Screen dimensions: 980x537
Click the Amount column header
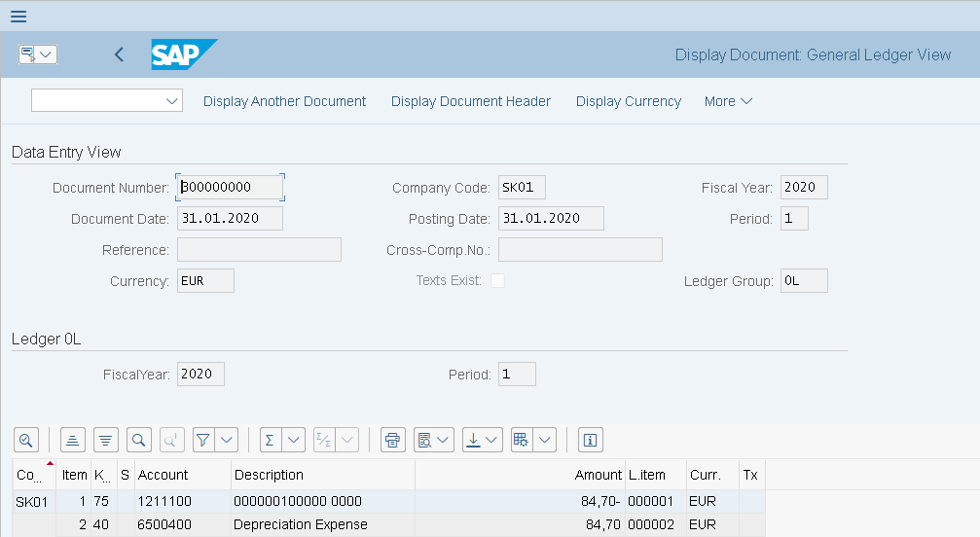520,475
